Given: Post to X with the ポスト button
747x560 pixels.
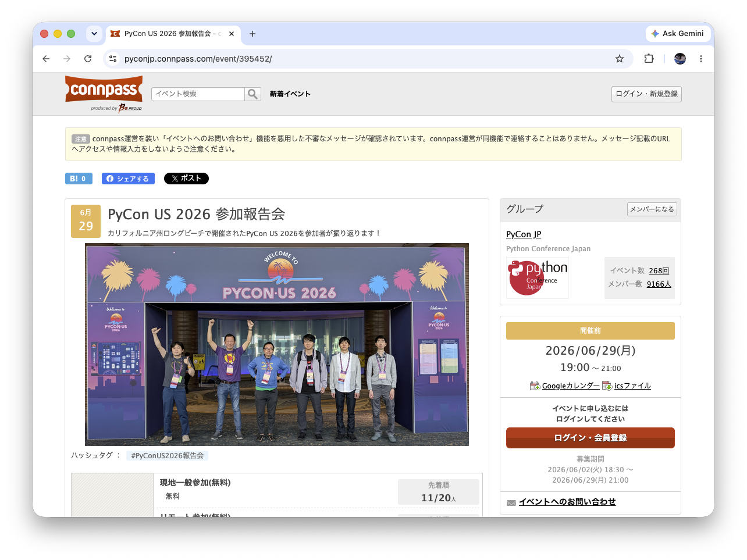Looking at the screenshot, I should point(186,179).
